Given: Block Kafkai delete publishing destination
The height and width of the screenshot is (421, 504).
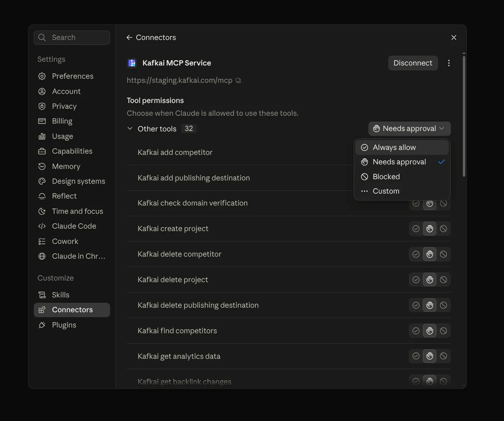Looking at the screenshot, I should click(x=443, y=305).
